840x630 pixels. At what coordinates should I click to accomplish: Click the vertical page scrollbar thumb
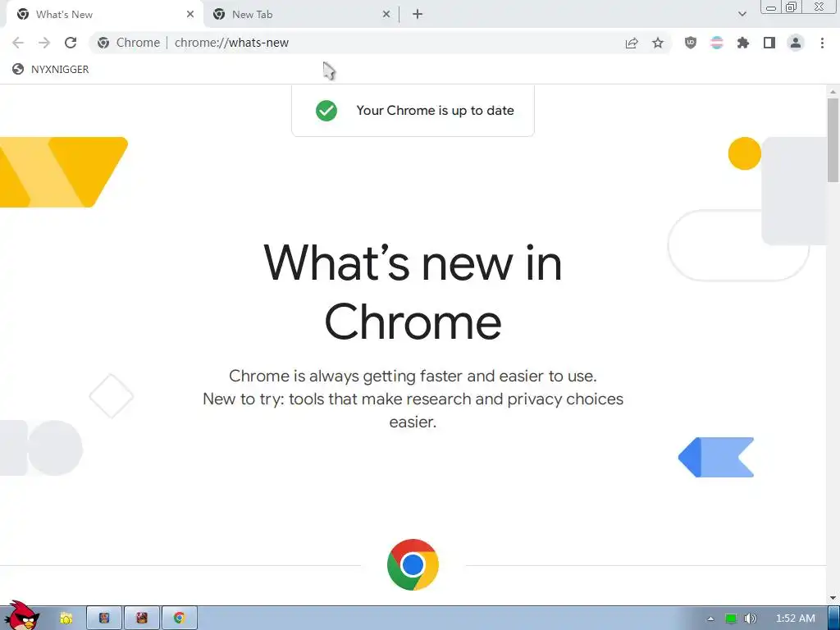(833, 140)
